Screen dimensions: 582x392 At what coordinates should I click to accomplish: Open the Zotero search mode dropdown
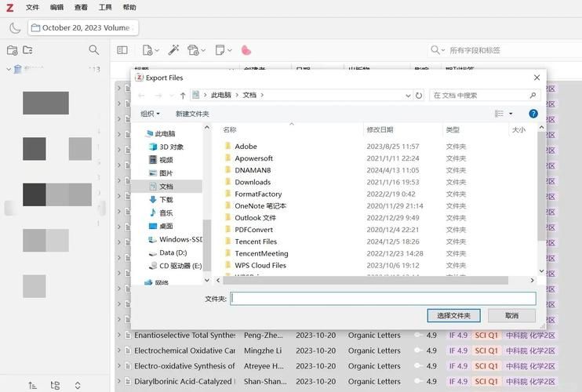click(438, 50)
